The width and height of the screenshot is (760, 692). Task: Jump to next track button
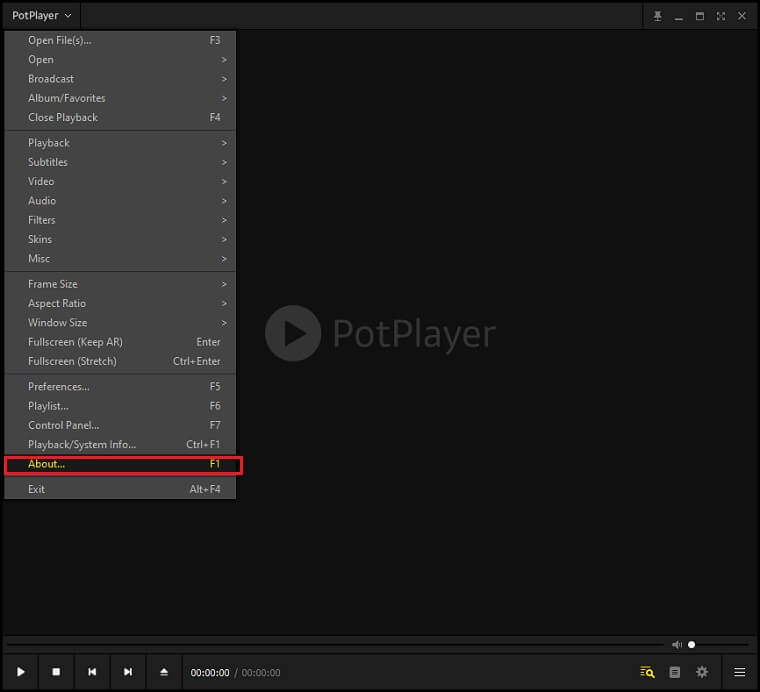click(128, 672)
